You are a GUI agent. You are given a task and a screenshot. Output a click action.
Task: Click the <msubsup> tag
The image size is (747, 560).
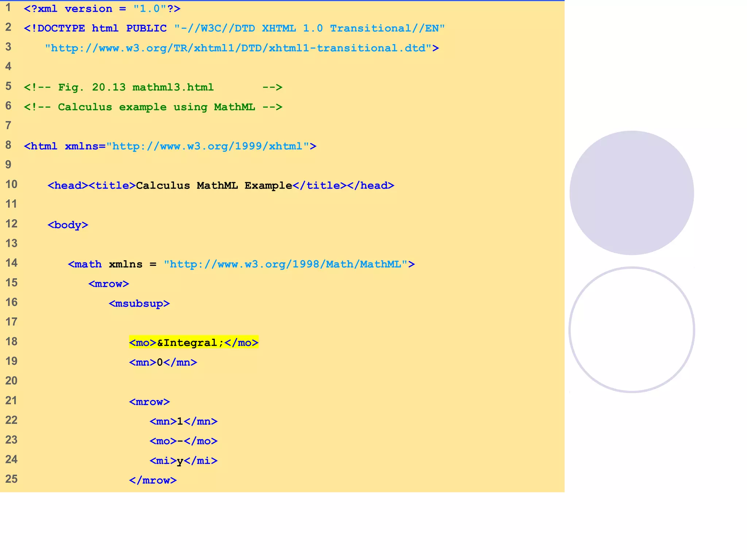tap(139, 304)
